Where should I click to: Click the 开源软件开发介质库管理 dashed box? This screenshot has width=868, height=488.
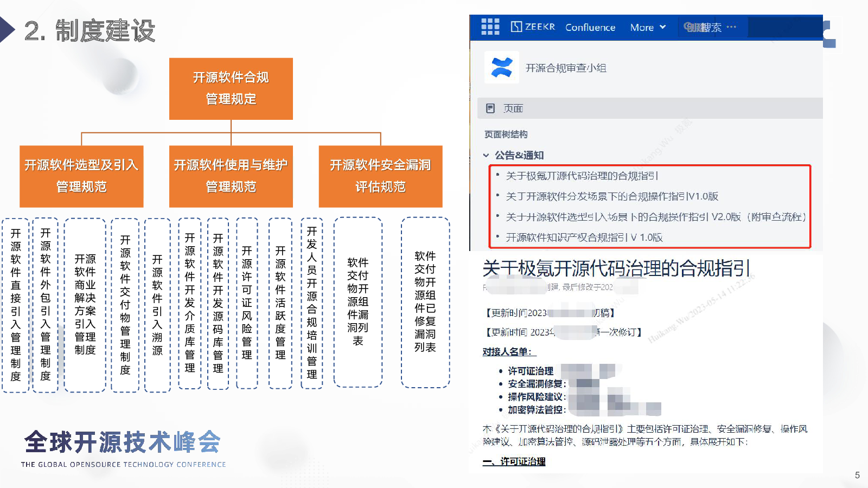(190, 303)
